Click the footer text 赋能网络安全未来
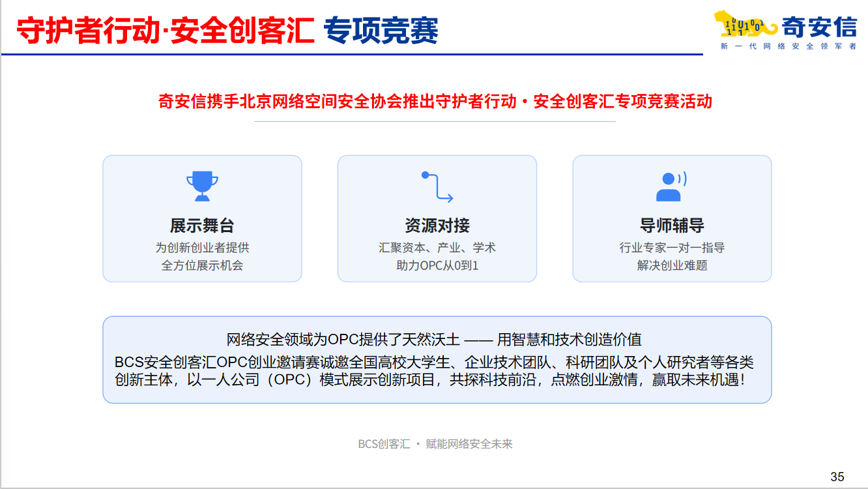 pos(469,444)
